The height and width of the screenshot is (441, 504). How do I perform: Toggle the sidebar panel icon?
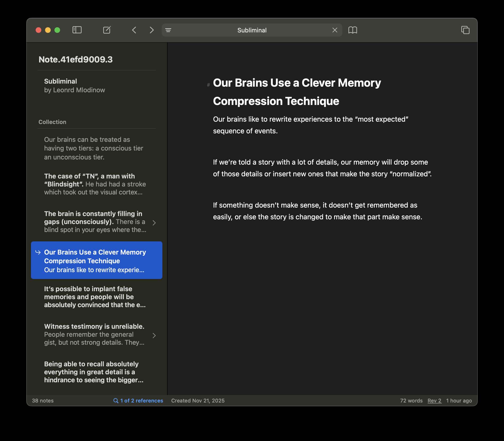click(77, 30)
